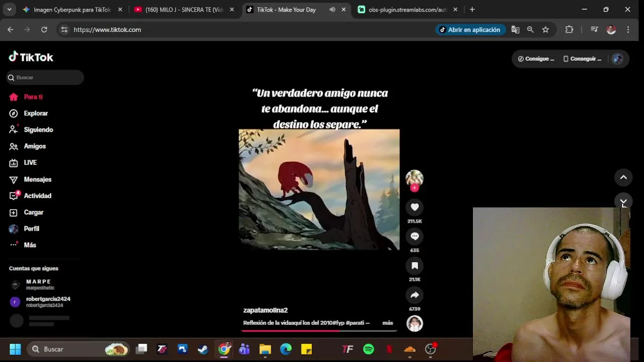644x362 pixels.
Task: Click the TikTok logo
Action: pyautogui.click(x=31, y=57)
